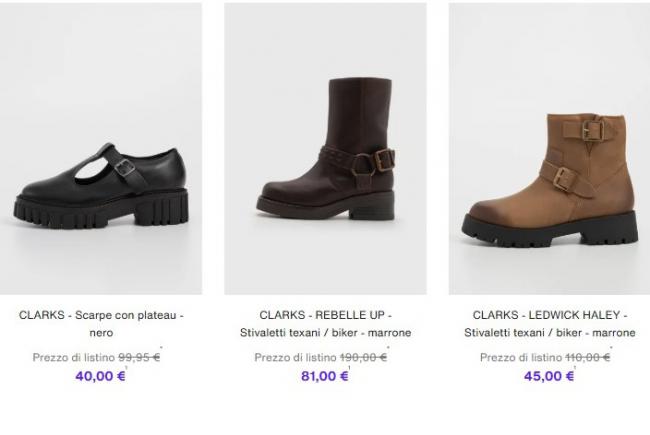The width and height of the screenshot is (650, 435).
Task: Click the crossed-out 190,00 € list price
Action: pos(362,357)
